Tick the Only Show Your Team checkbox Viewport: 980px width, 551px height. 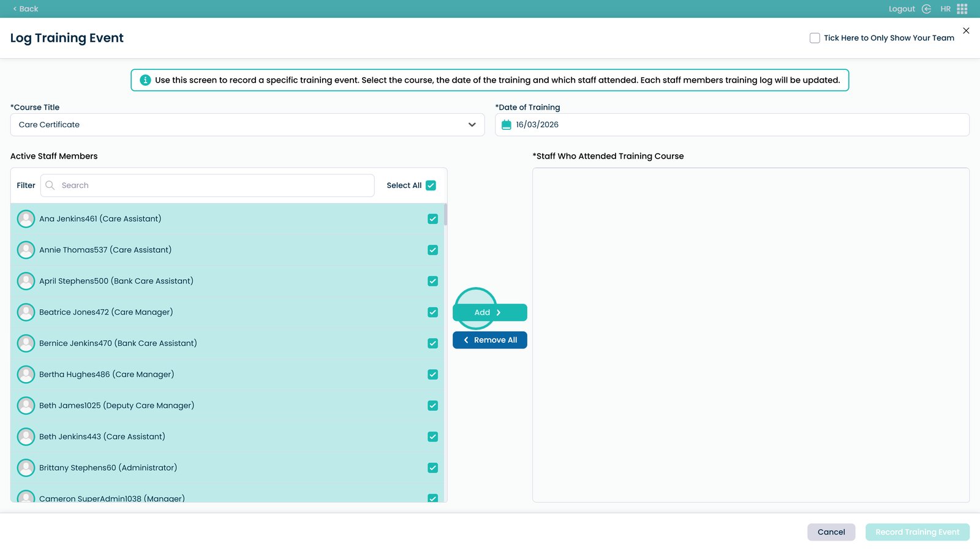(x=815, y=38)
